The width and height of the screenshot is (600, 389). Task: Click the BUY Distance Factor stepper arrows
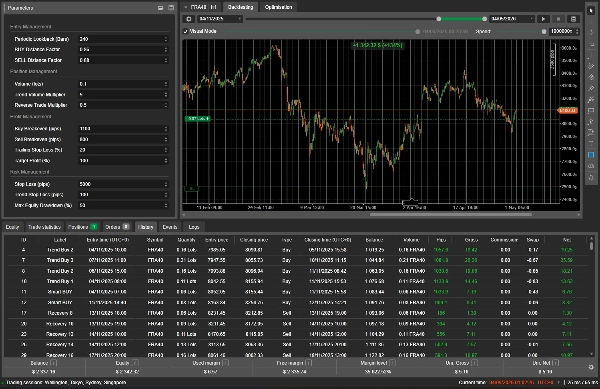click(166, 49)
